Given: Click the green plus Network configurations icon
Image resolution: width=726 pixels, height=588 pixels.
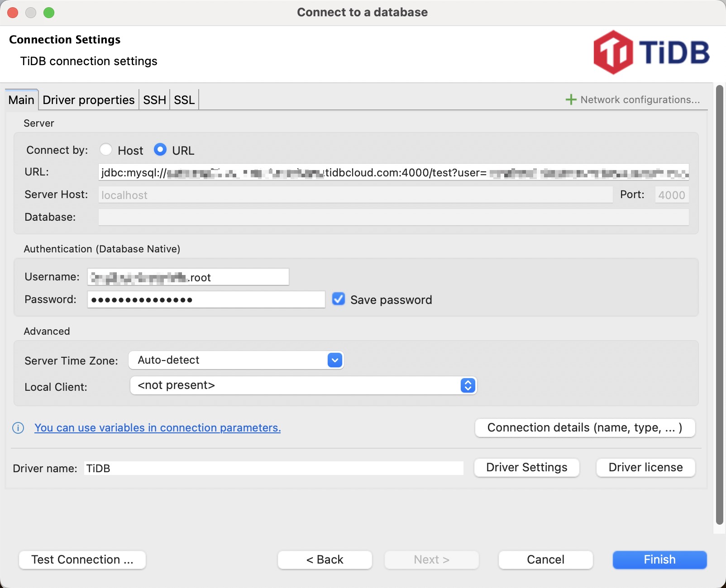Looking at the screenshot, I should (x=571, y=100).
